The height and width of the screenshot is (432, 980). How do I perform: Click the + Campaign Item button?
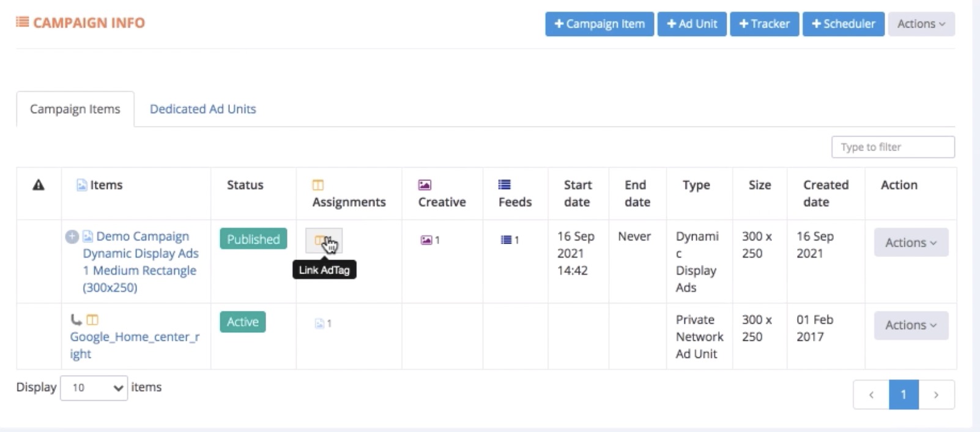pyautogui.click(x=600, y=24)
